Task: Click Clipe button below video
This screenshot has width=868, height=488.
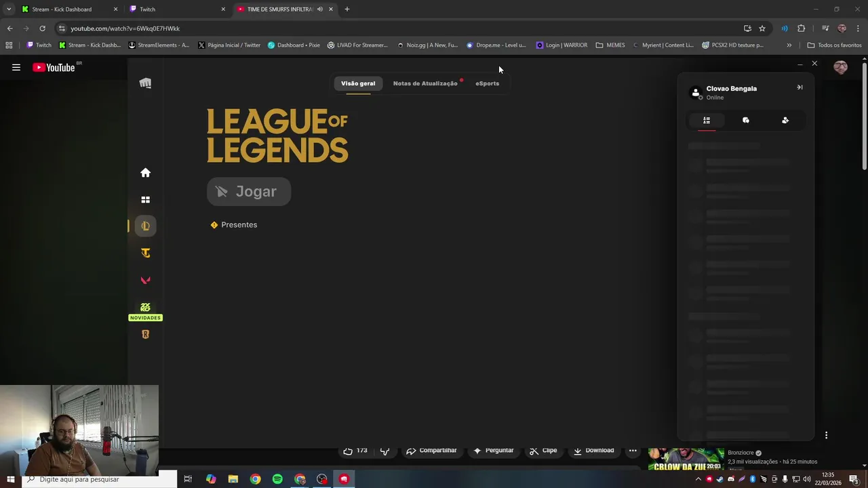Action: coord(543,451)
